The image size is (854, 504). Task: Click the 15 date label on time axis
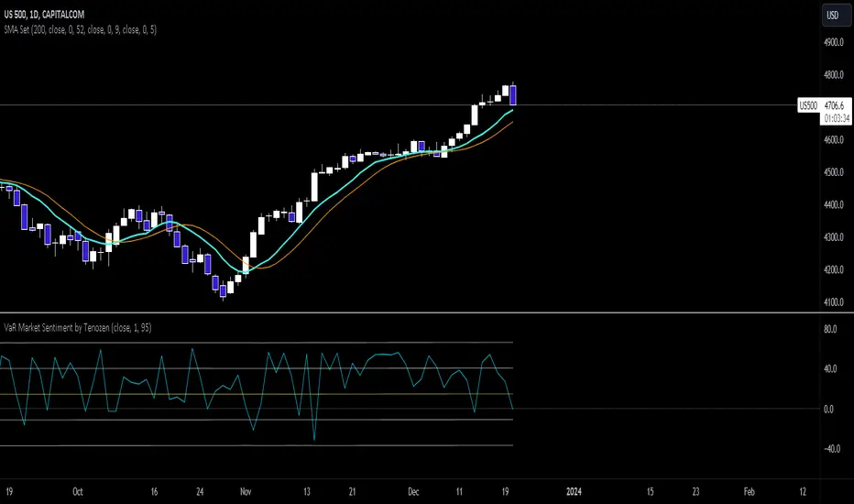pyautogui.click(x=650, y=491)
